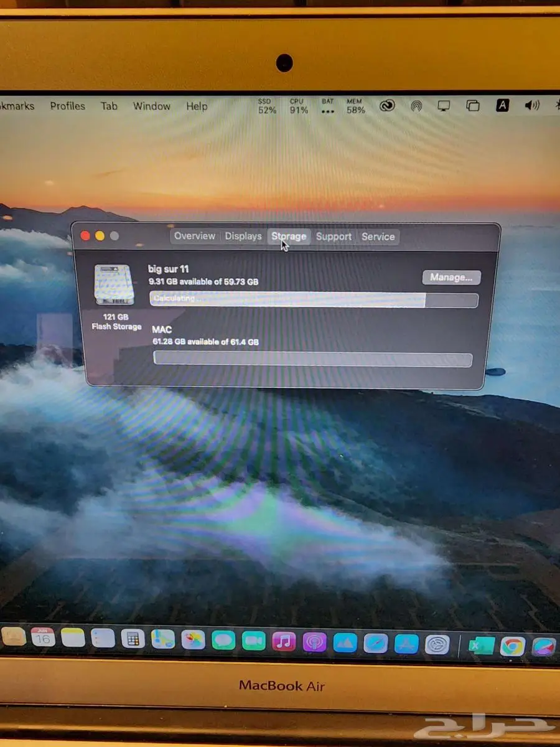Minimize the About This Mac window
This screenshot has width=560, height=747.
click(x=100, y=236)
